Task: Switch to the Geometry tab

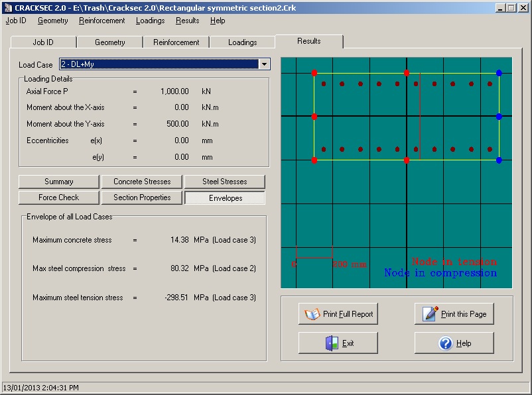Action: point(109,42)
